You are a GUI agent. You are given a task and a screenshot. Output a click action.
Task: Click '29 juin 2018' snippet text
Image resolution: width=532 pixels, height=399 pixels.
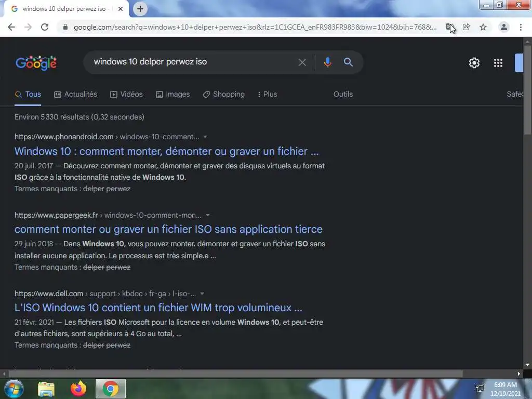[x=34, y=244]
